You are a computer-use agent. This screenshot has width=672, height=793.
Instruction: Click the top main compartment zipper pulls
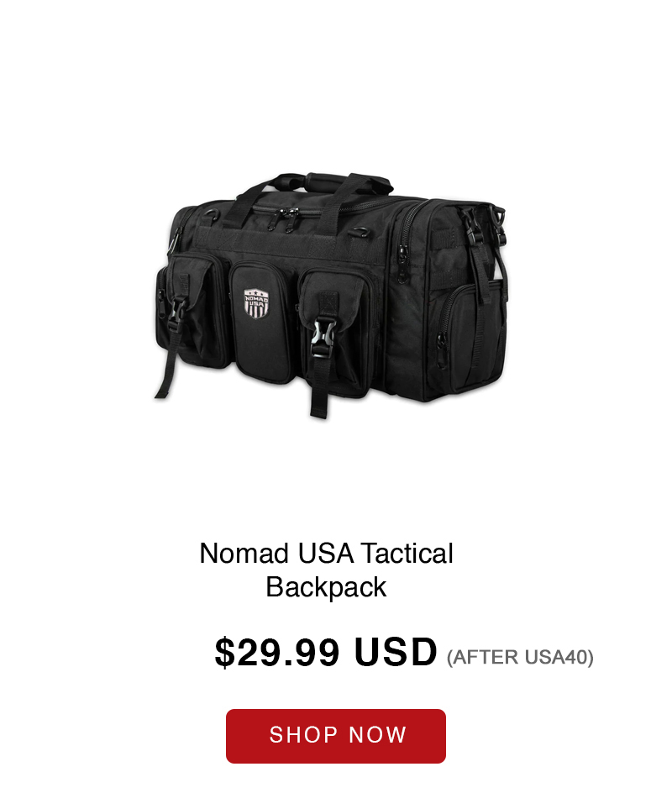pyautogui.click(x=286, y=219)
